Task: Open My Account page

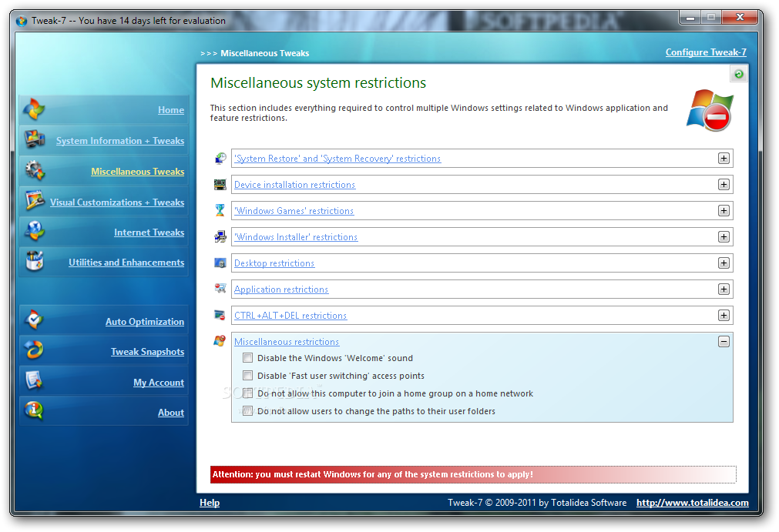Action: coord(159,383)
